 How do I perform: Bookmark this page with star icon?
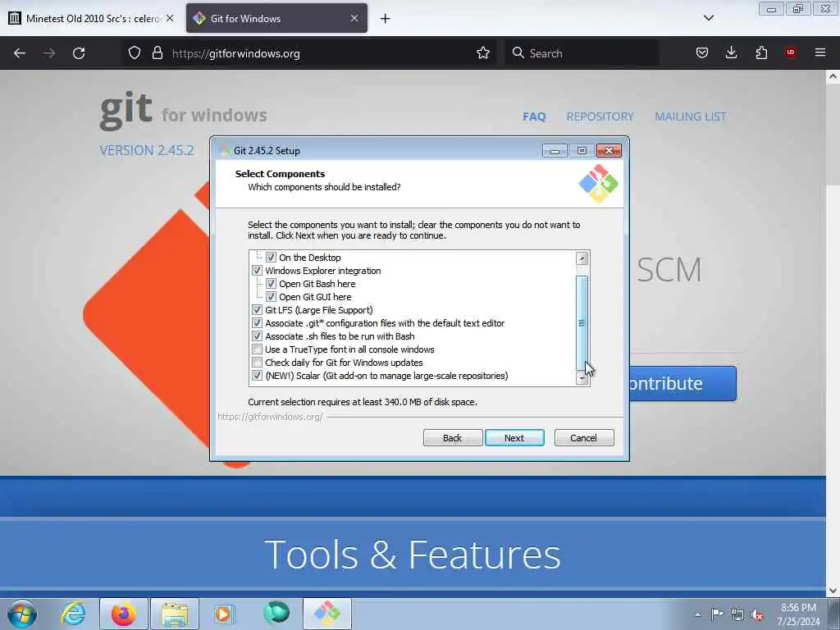tap(483, 53)
